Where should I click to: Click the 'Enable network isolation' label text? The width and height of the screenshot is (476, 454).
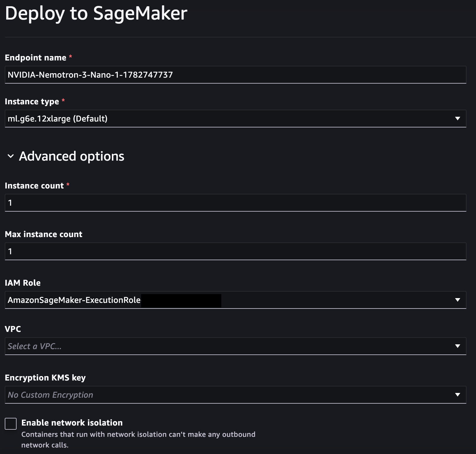coord(72,423)
